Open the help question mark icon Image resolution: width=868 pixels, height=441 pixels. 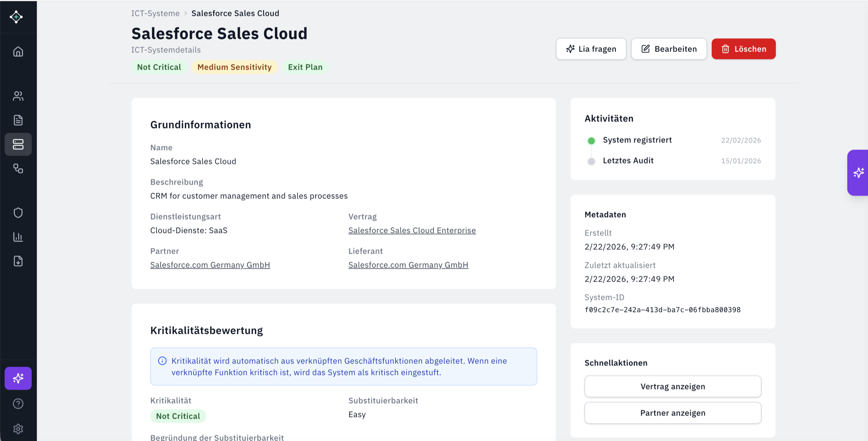(x=18, y=404)
